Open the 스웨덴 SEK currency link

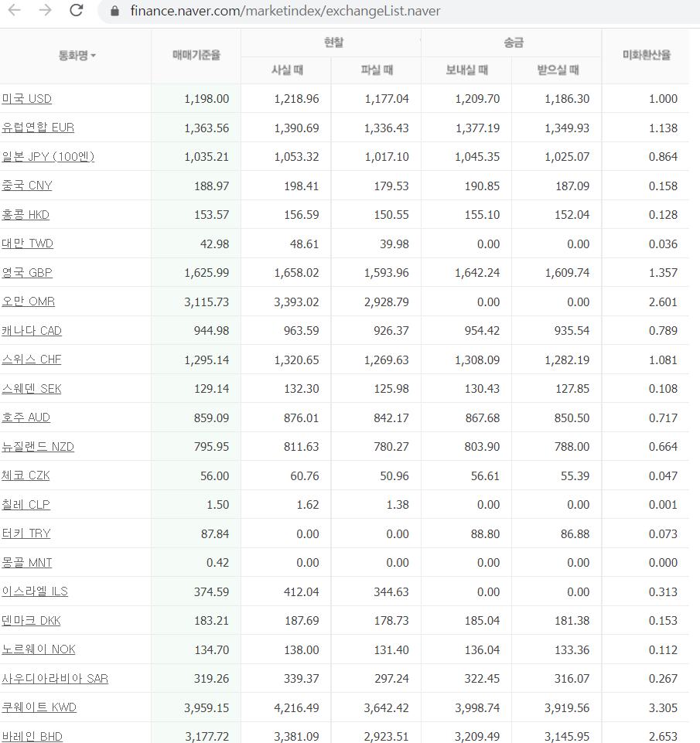[31, 389]
